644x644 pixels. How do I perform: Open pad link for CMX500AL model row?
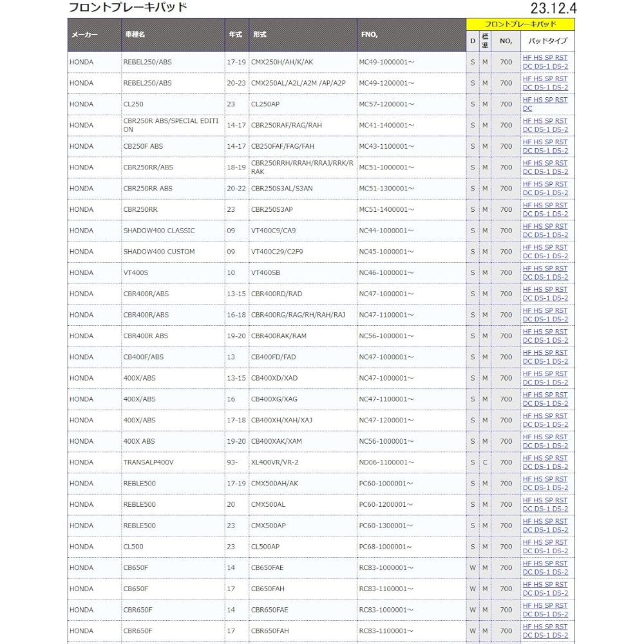(545, 504)
